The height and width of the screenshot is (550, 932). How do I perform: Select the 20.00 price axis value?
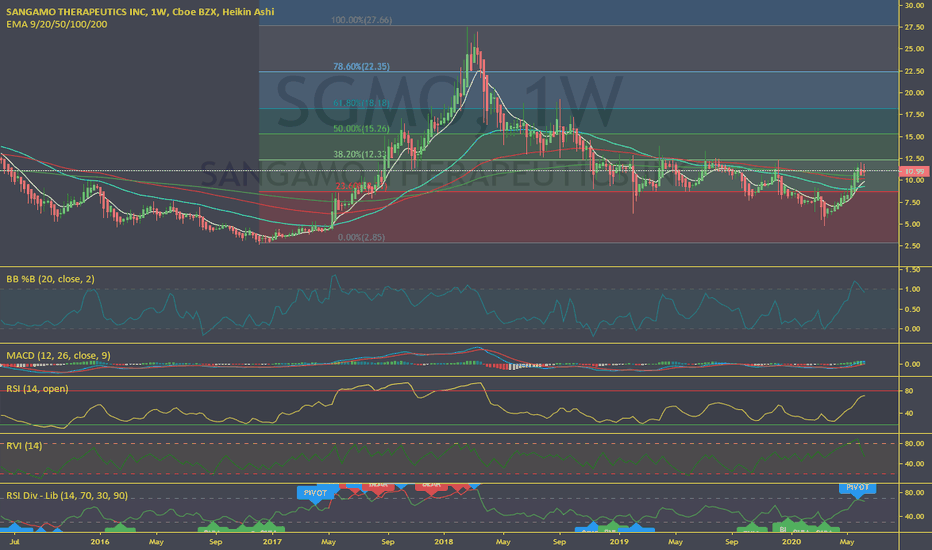[914, 93]
